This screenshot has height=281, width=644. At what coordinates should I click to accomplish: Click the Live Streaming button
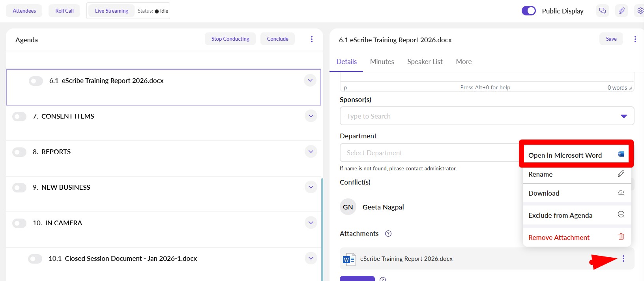(112, 11)
